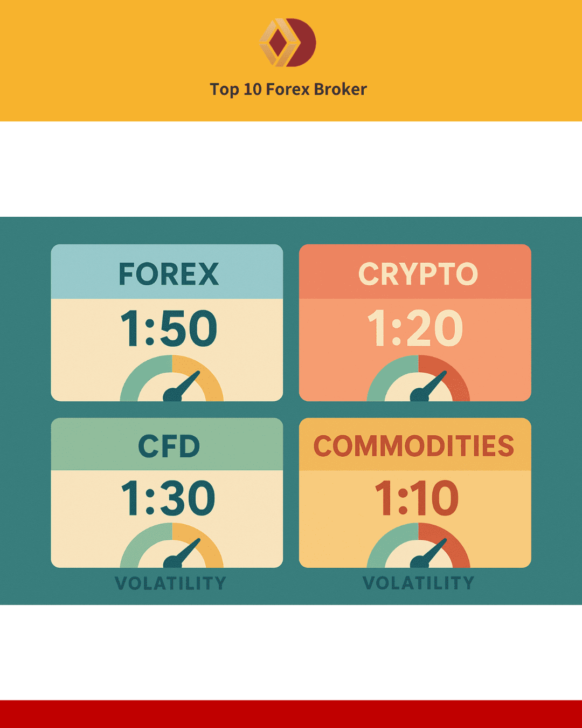Select the 1:10 Commodities leverage ratio
Image resolution: width=582 pixels, height=728 pixels.
click(x=416, y=498)
